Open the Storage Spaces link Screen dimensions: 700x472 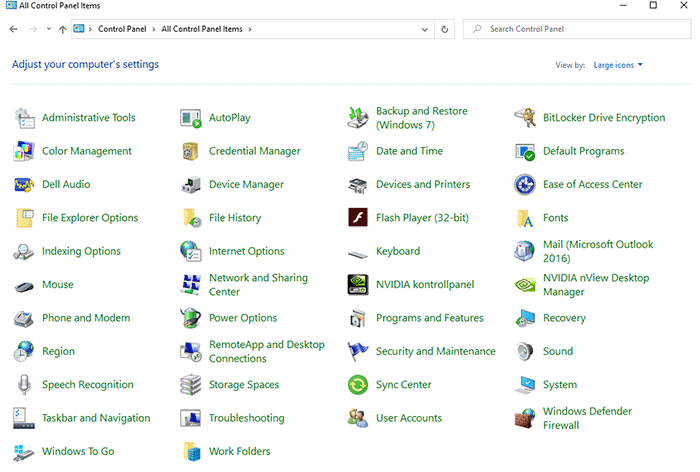tap(244, 384)
